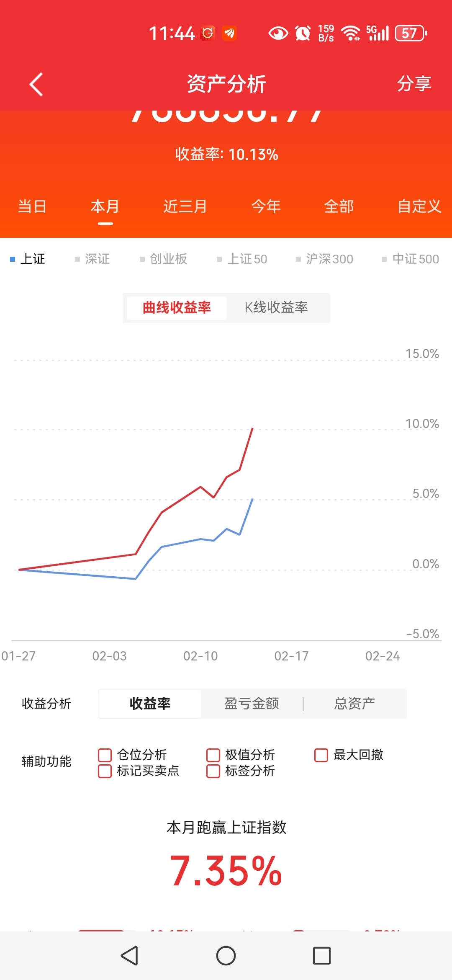Show 盈亏金额 profit analysis

(x=252, y=704)
